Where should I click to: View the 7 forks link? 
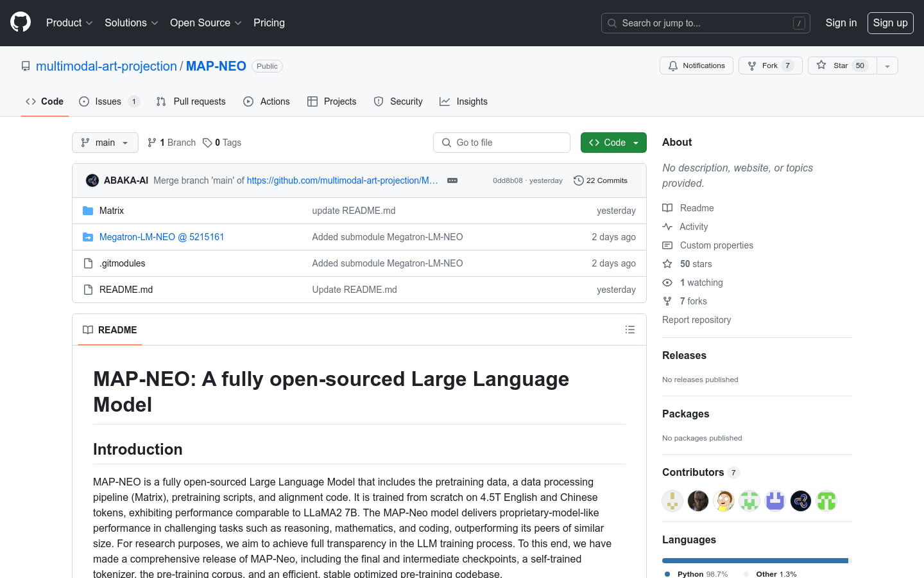coord(685,301)
